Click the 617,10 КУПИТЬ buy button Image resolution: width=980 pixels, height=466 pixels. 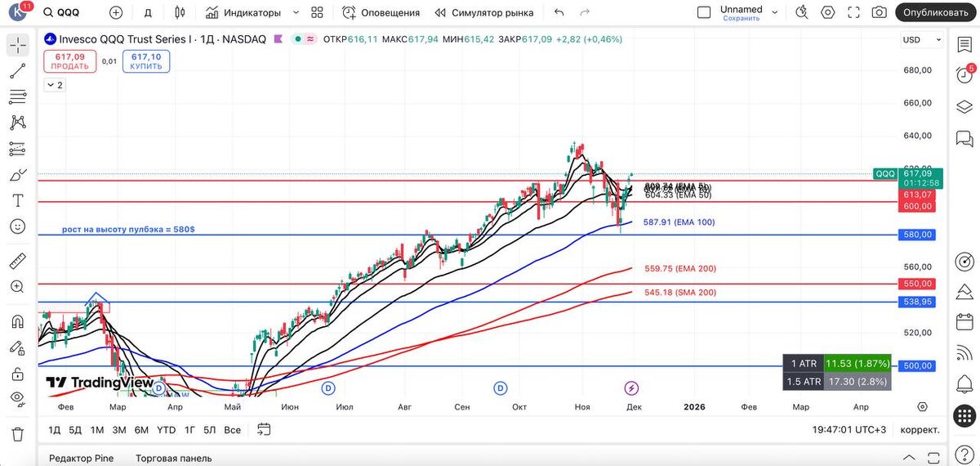click(x=146, y=61)
